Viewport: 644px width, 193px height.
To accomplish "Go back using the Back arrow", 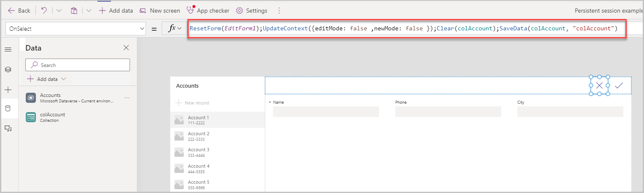I will 19,11.
